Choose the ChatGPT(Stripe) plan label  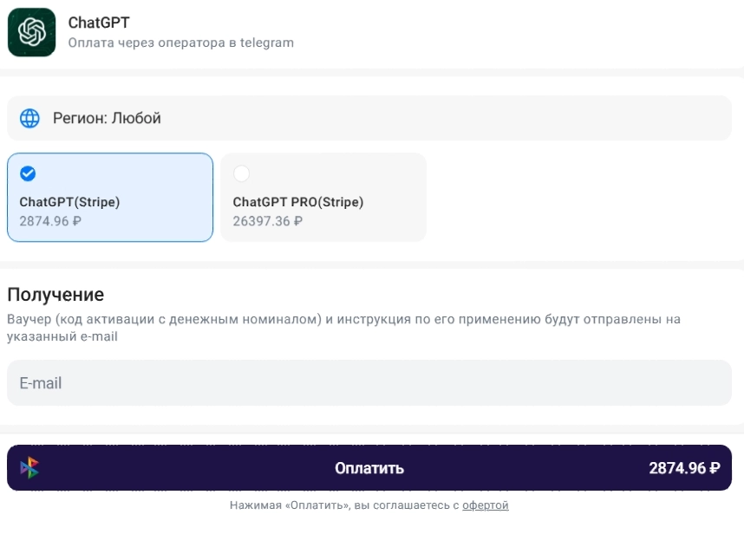[69, 202]
